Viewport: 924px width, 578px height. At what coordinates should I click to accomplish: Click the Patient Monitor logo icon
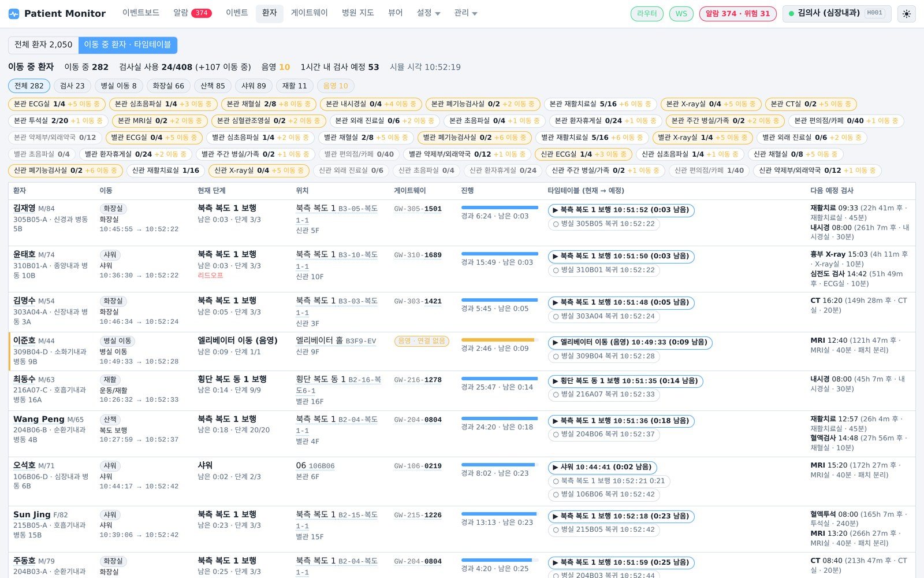(14, 13)
